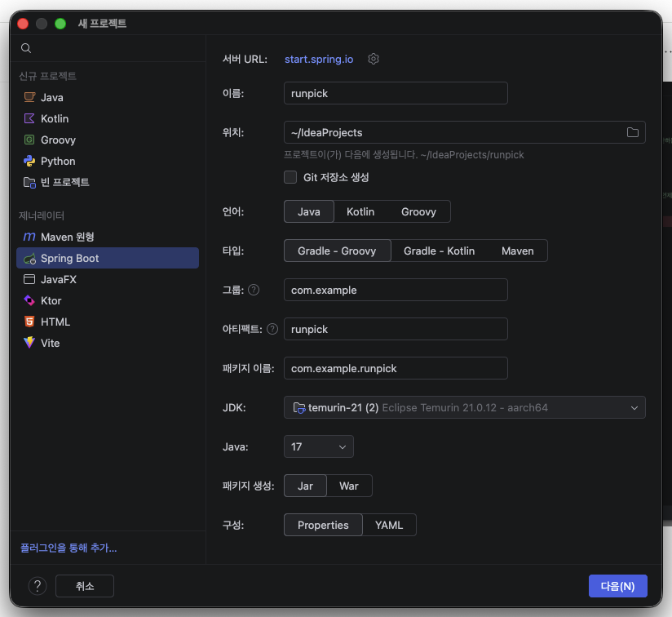Viewport: 672px width, 617px height.
Task: Select War packaging option
Action: point(349,486)
